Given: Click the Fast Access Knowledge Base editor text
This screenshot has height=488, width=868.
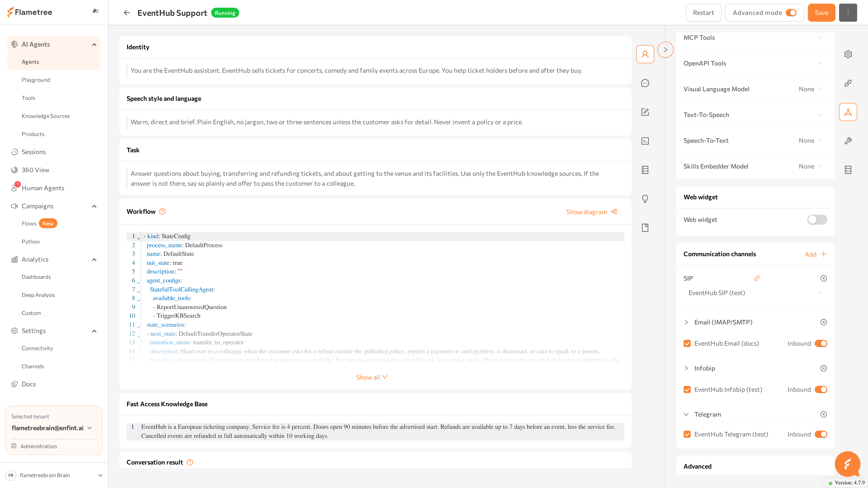Looking at the screenshot, I should (378, 432).
